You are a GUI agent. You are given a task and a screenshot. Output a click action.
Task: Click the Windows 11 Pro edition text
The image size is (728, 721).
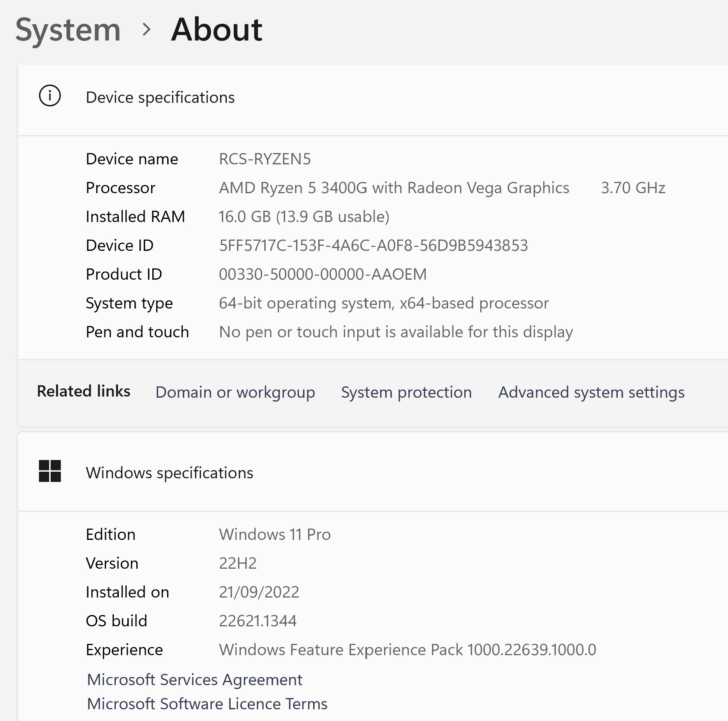pos(275,534)
